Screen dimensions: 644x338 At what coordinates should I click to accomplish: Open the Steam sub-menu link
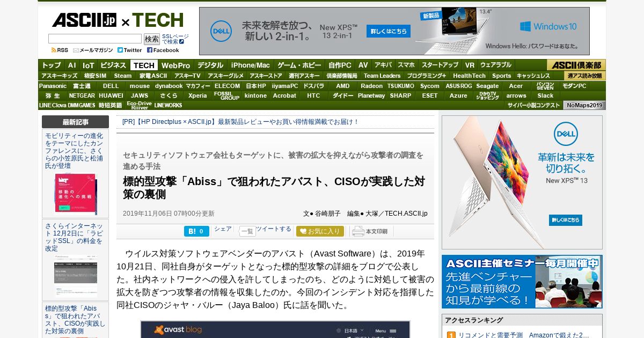(x=123, y=76)
